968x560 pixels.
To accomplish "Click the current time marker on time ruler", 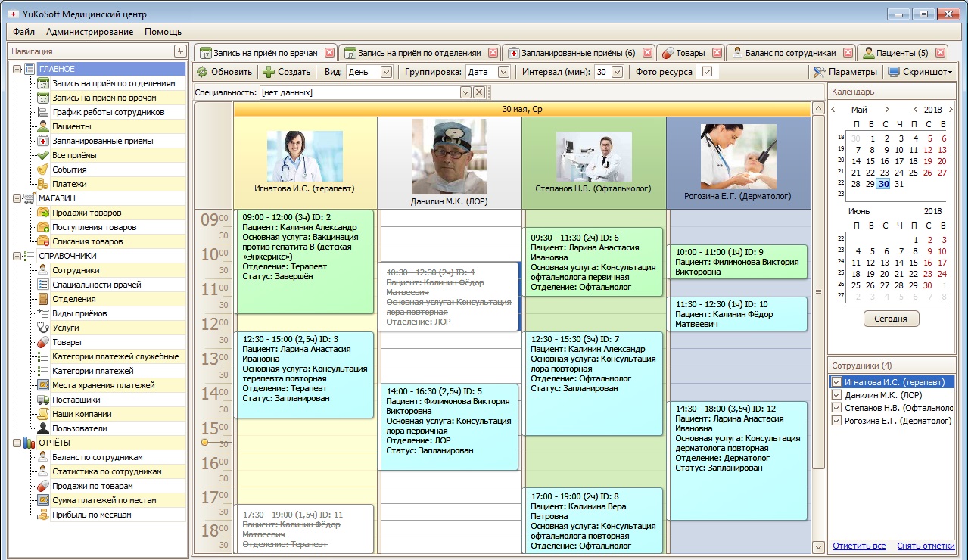I will point(204,441).
